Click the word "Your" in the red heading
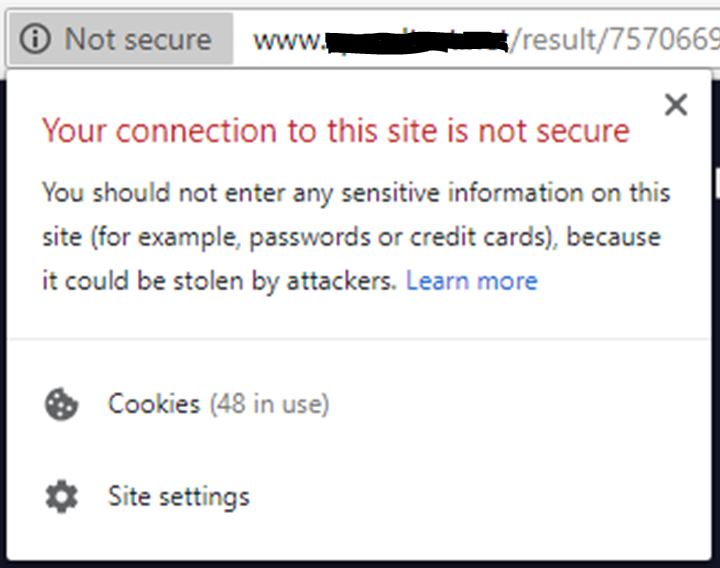 click(x=74, y=130)
